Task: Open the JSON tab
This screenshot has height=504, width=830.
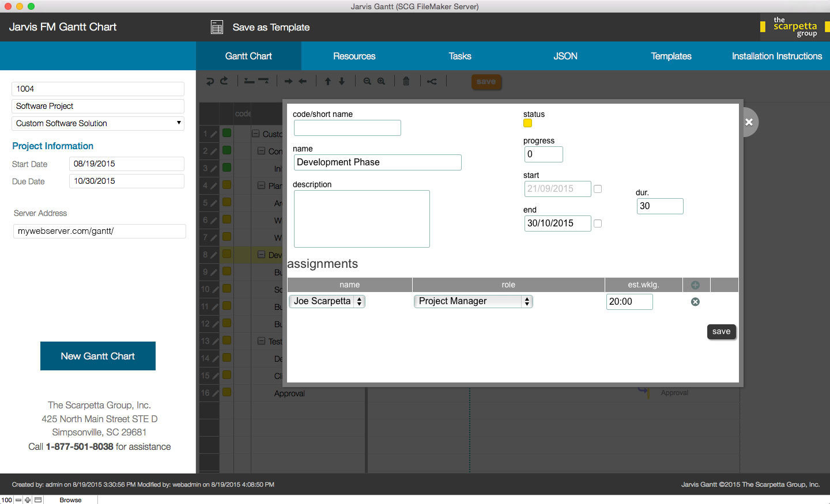Action: click(565, 56)
